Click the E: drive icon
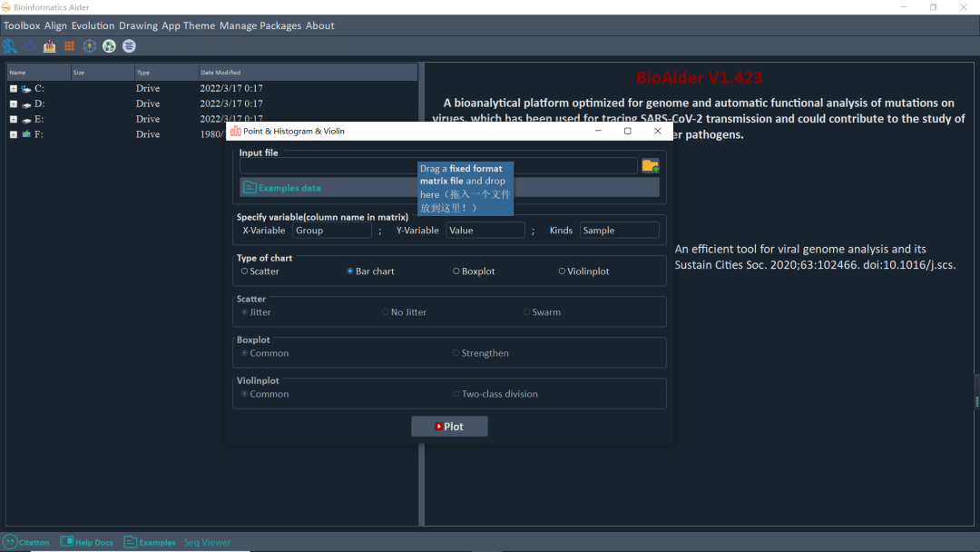 pos(26,120)
